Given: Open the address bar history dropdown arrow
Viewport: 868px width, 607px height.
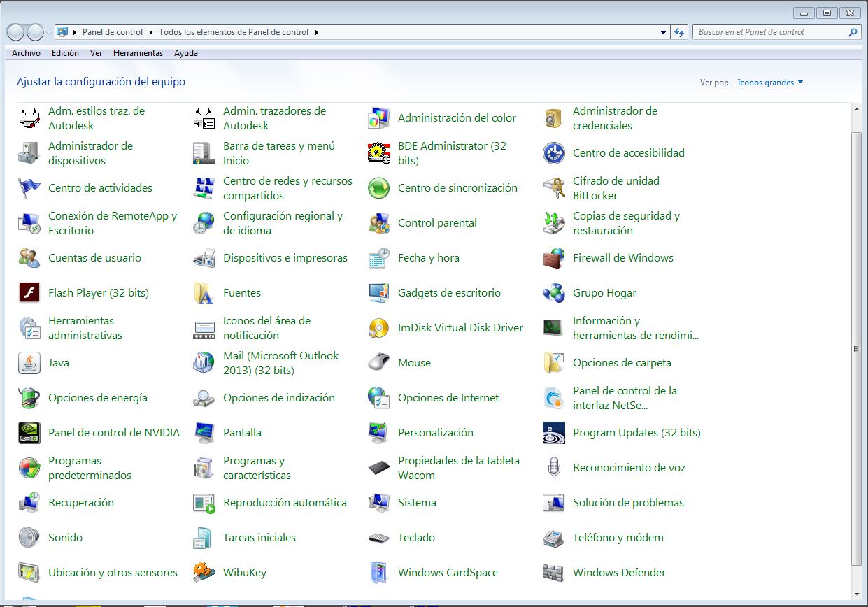Looking at the screenshot, I should [x=664, y=32].
